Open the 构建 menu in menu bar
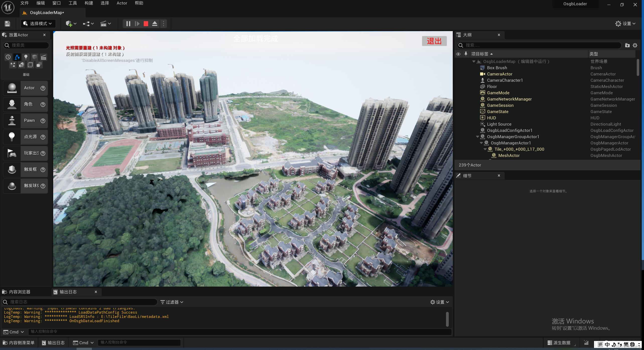 pos(89,3)
